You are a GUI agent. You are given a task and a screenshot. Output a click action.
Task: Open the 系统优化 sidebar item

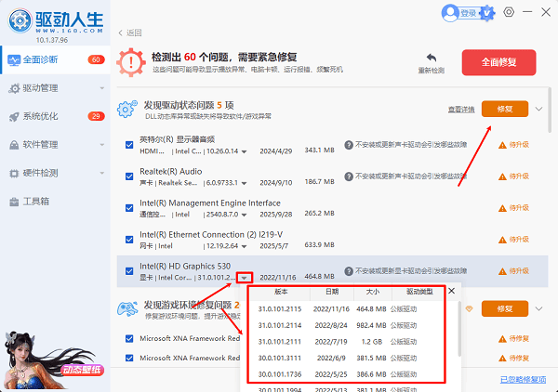click(x=56, y=116)
